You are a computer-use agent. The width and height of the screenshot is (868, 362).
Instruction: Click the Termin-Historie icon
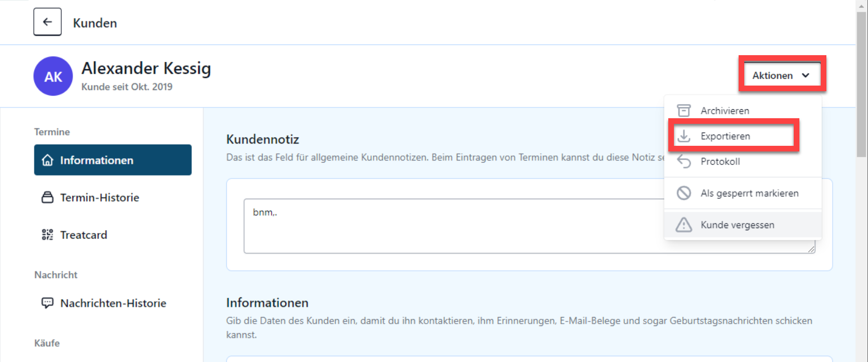pos(48,198)
